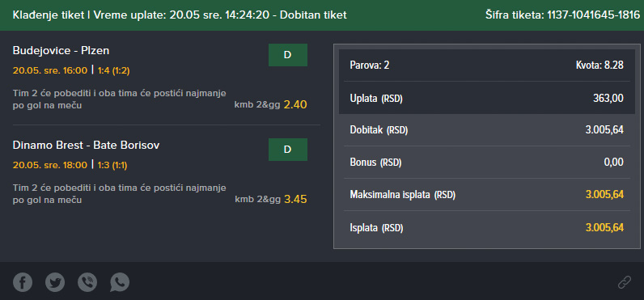This screenshot has height=300, width=644.
Task: Click the Bonus (RSD) row
Action: pyautogui.click(x=487, y=162)
